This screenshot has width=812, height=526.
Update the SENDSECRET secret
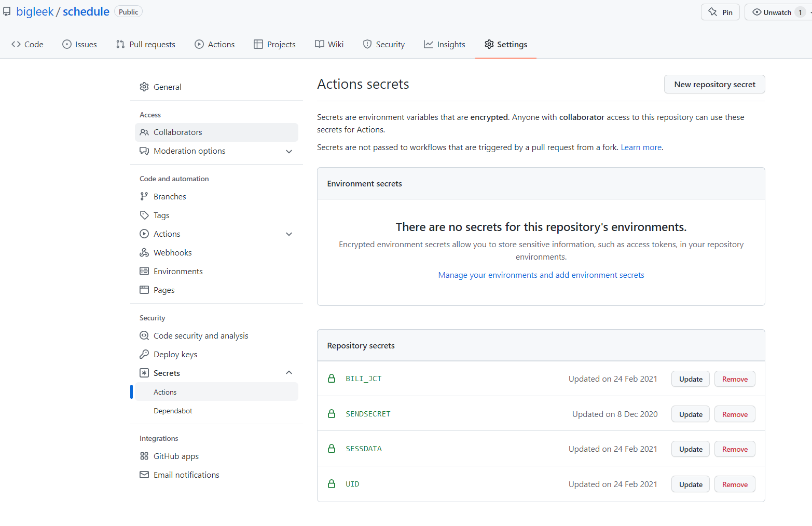(691, 414)
